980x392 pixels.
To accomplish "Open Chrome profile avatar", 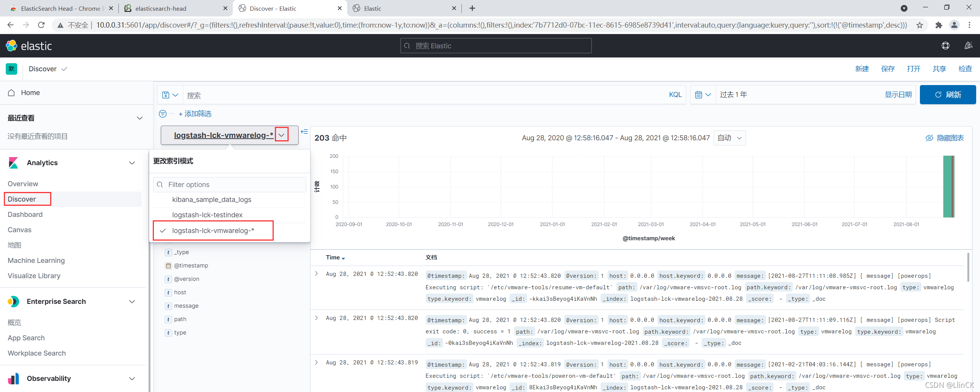I will [x=954, y=25].
